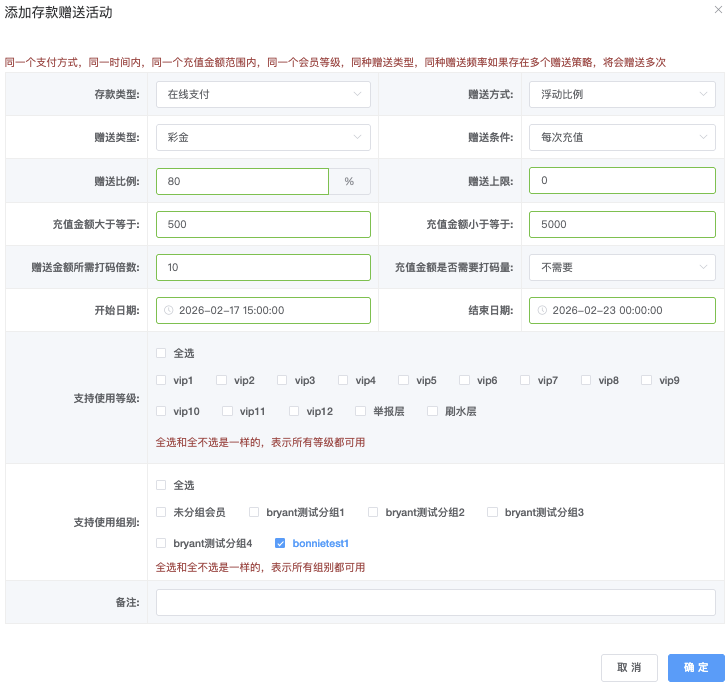
Task: Click the 赠送上限 input box
Action: click(622, 181)
